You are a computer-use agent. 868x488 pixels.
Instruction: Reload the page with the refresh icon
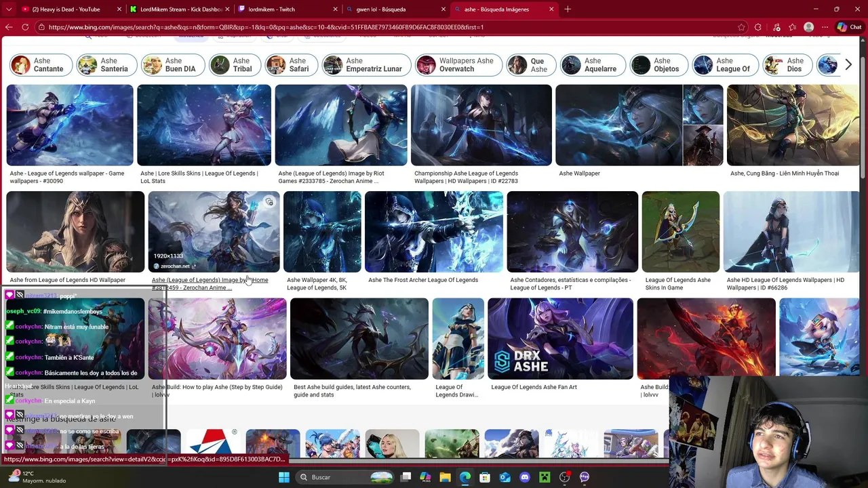point(25,27)
